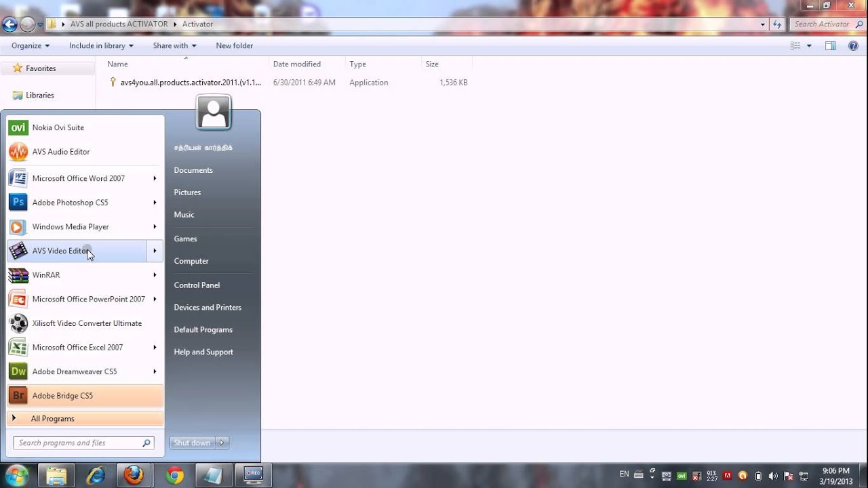Viewport: 868px width, 488px height.
Task: Expand WinRAR jump list arrow
Action: (155, 275)
